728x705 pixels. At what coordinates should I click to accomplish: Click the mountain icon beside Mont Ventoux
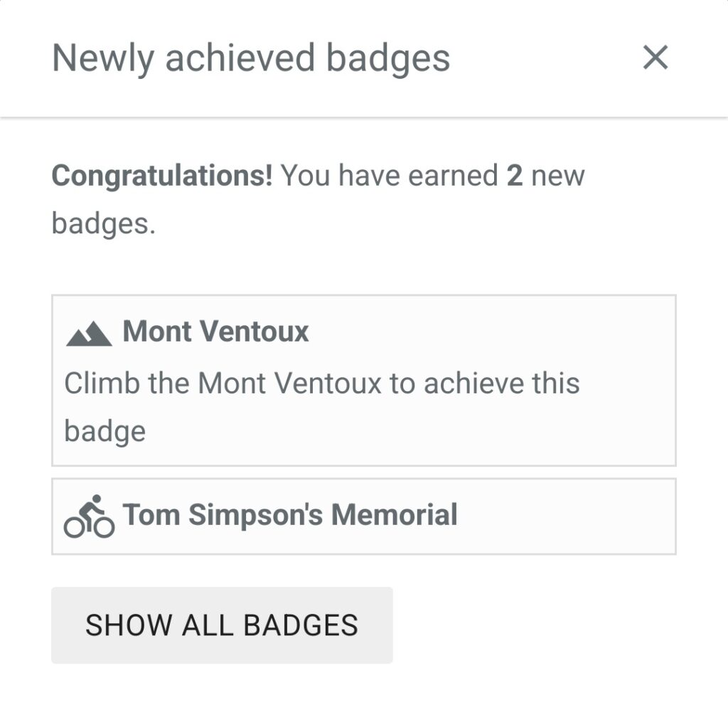point(89,334)
